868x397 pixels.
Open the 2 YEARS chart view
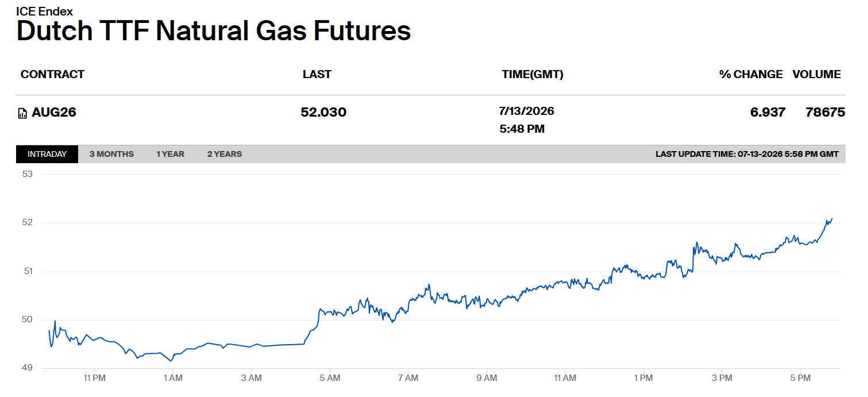pos(225,154)
